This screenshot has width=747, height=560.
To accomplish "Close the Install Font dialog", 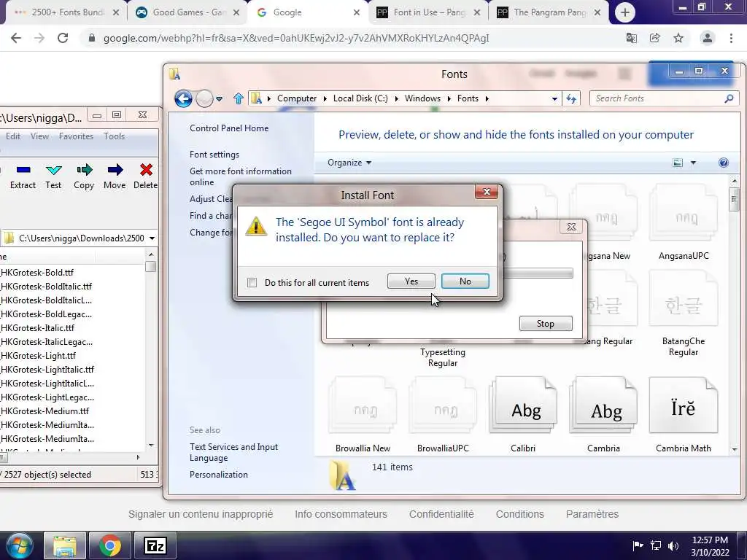I will click(x=487, y=192).
